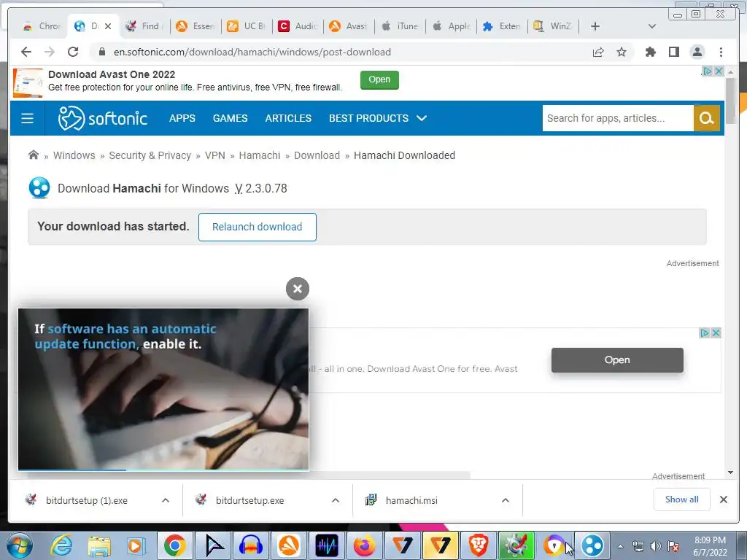Click the share page icon in address bar
Image resolution: width=747 pixels, height=560 pixels.
point(598,52)
